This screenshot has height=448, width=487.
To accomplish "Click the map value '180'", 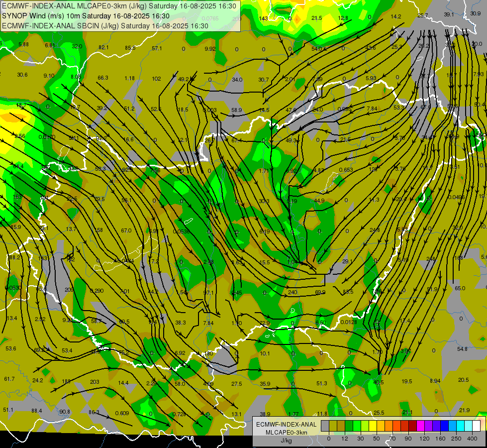I will pyautogui.click(x=209, y=353).
